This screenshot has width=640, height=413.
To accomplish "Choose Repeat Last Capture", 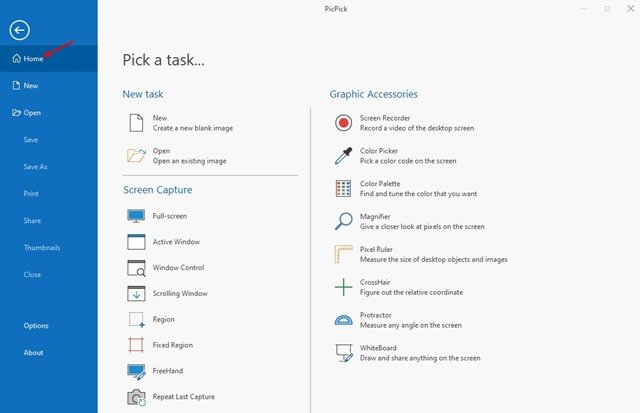I will [x=183, y=397].
